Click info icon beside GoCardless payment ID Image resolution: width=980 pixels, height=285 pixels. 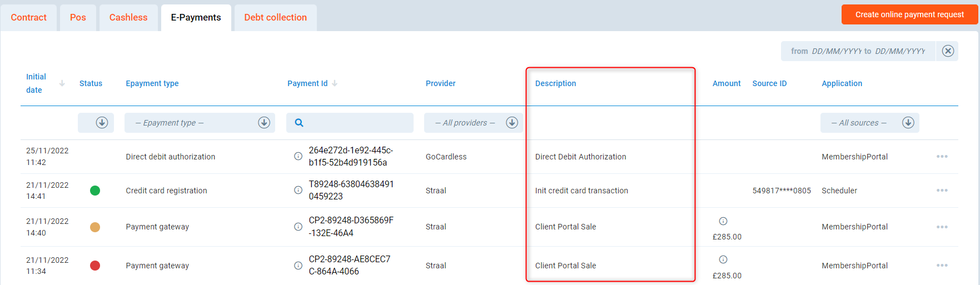[298, 156]
